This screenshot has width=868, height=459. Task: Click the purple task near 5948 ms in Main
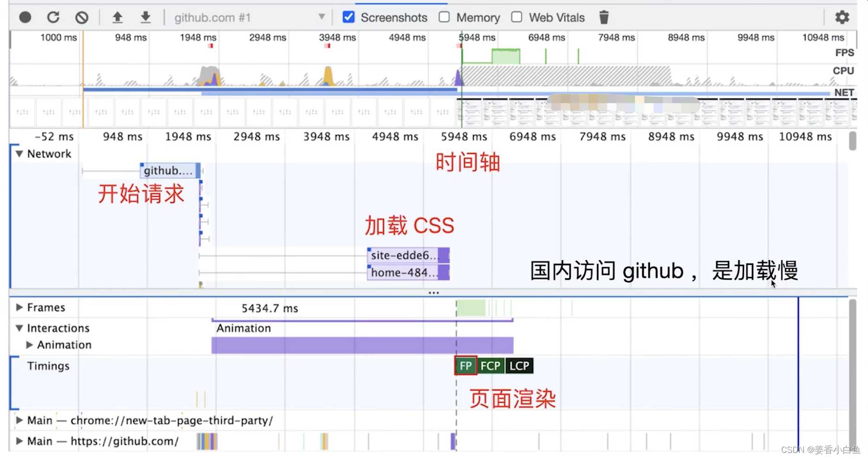point(453,441)
